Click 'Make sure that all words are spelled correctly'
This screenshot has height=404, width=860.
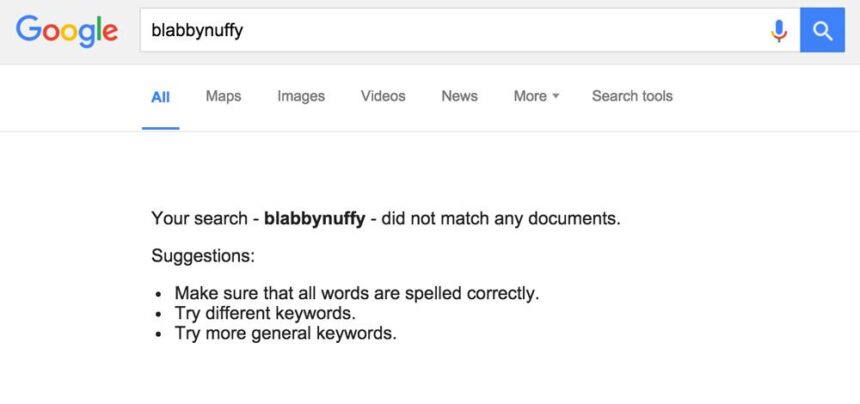pyautogui.click(x=357, y=293)
